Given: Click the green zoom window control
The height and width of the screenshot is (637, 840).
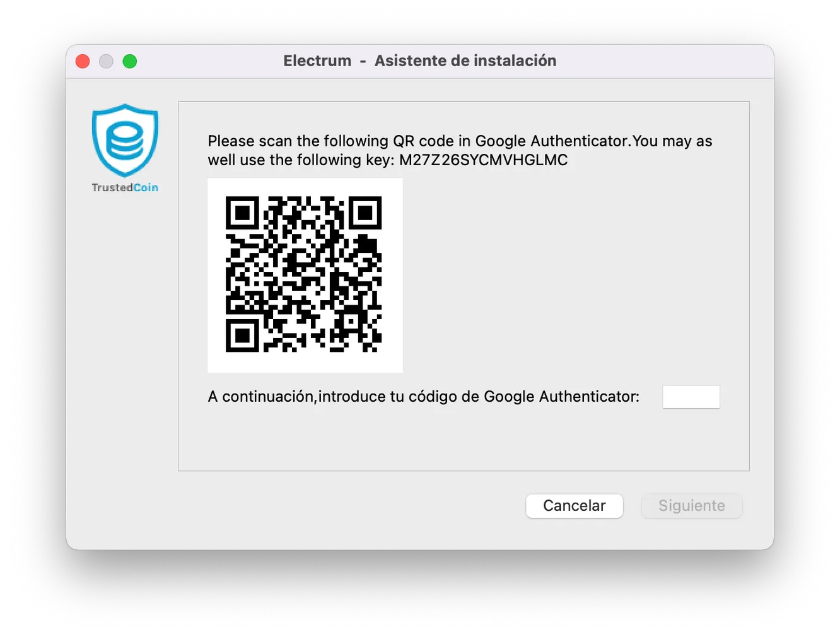Looking at the screenshot, I should click(130, 61).
